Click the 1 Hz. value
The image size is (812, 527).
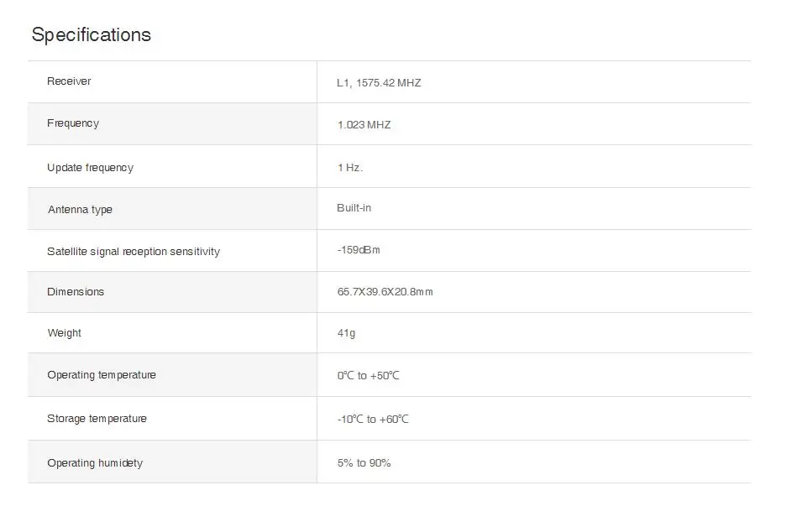pyautogui.click(x=350, y=168)
